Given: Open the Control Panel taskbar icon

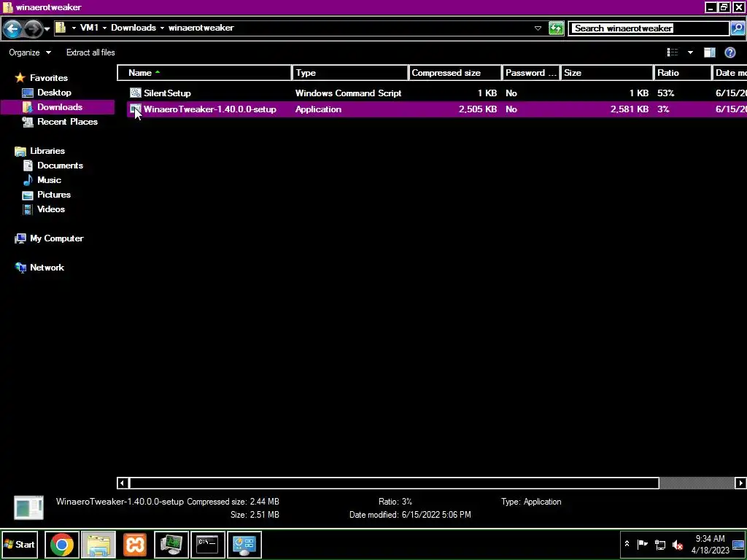Looking at the screenshot, I should coord(244,544).
